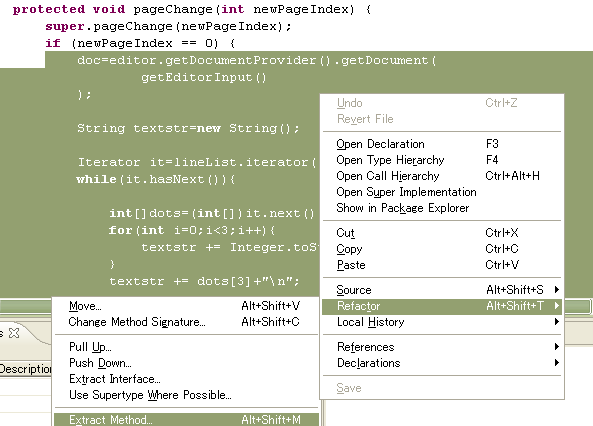The width and height of the screenshot is (593, 426).
Task: Choose Revert File menu entry
Action: pos(442,119)
